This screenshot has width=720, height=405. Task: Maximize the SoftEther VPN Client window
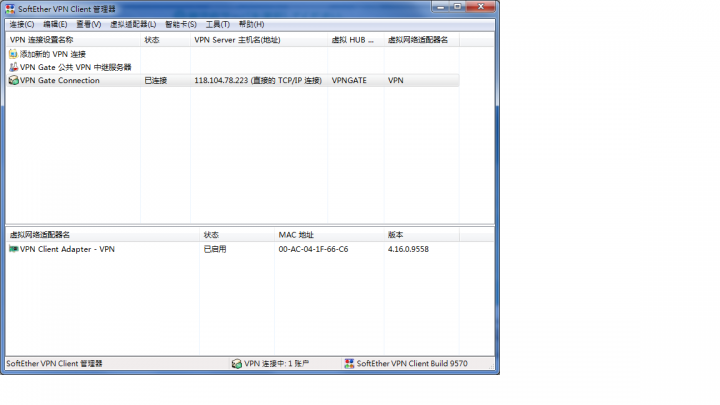point(457,6)
